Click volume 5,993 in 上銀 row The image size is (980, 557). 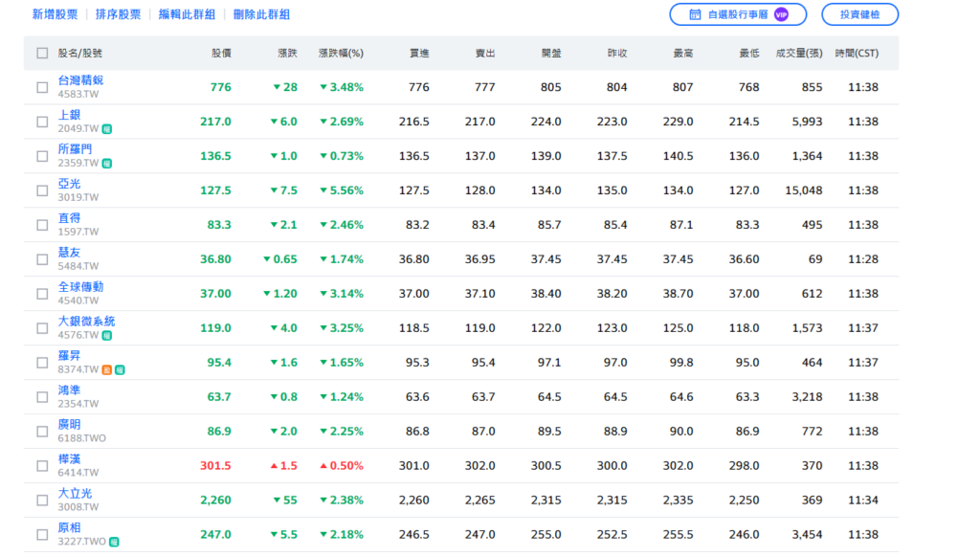808,122
